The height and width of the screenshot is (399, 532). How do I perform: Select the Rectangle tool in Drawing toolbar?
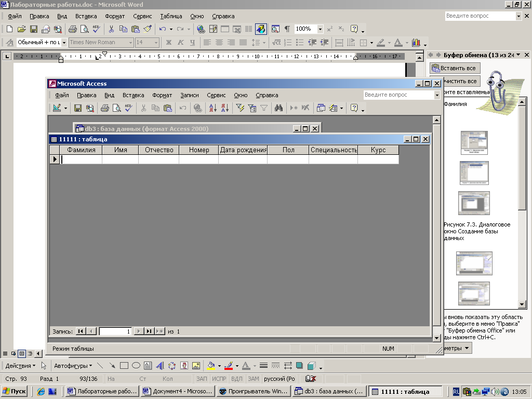[x=124, y=366]
